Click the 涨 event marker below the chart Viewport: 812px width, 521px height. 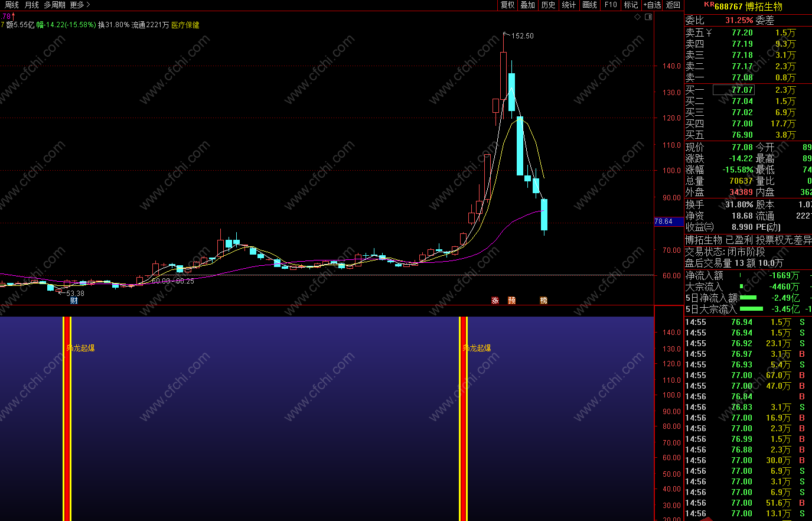pos(495,300)
